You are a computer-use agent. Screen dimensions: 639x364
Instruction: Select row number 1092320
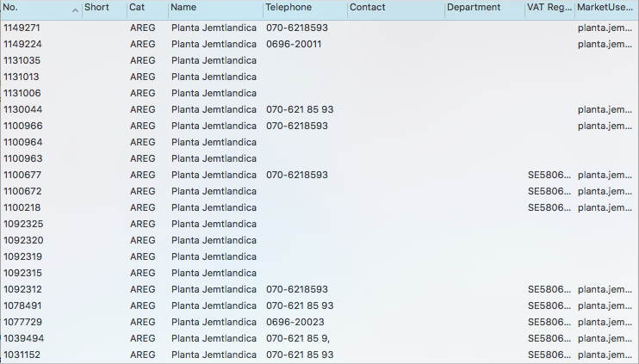coord(319,240)
